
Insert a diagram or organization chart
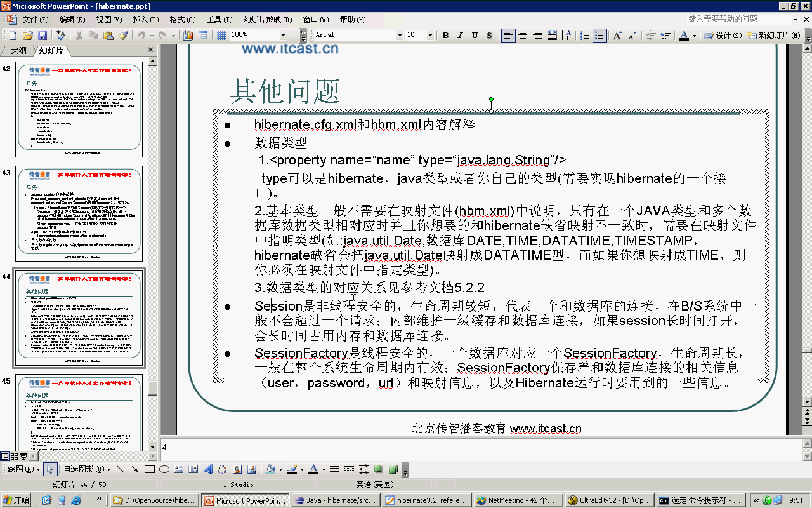[x=222, y=470]
